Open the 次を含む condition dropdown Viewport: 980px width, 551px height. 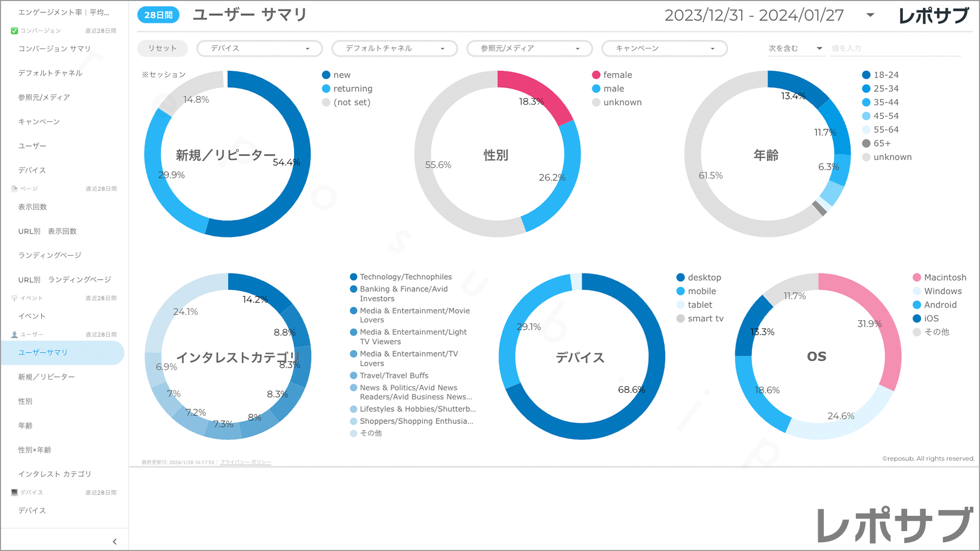[795, 48]
